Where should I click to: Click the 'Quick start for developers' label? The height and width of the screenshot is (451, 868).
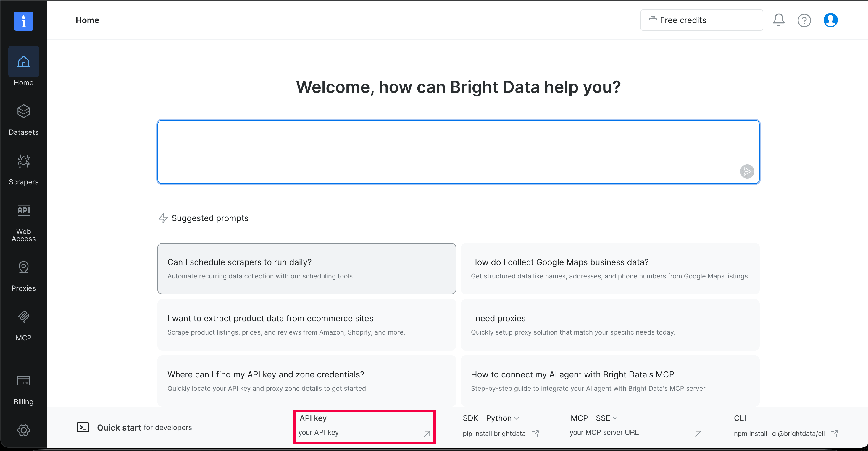coord(144,427)
